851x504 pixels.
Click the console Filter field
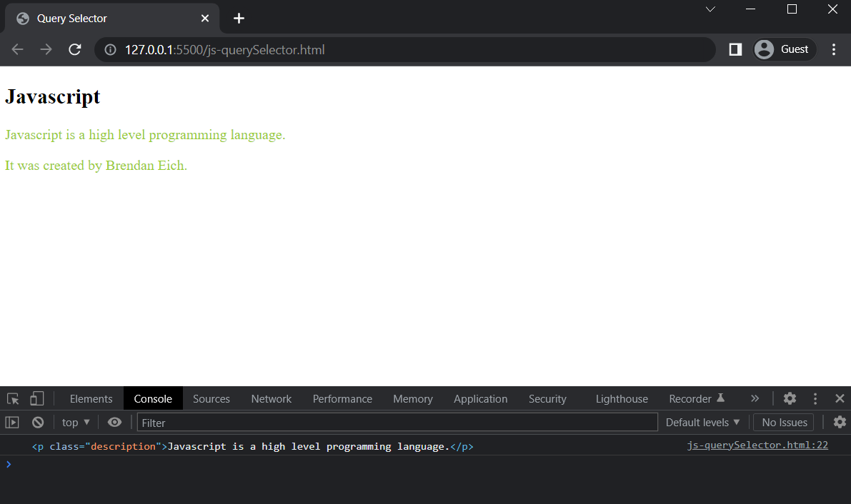(397, 423)
